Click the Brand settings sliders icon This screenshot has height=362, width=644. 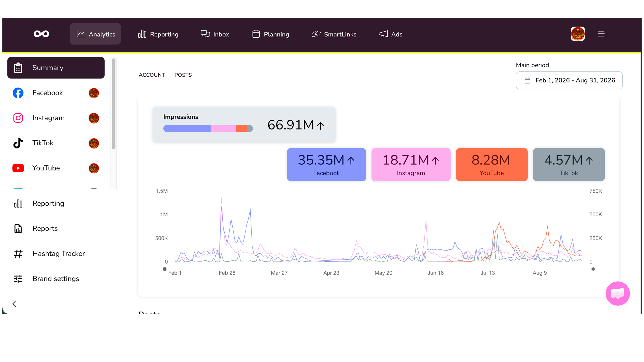click(18, 279)
